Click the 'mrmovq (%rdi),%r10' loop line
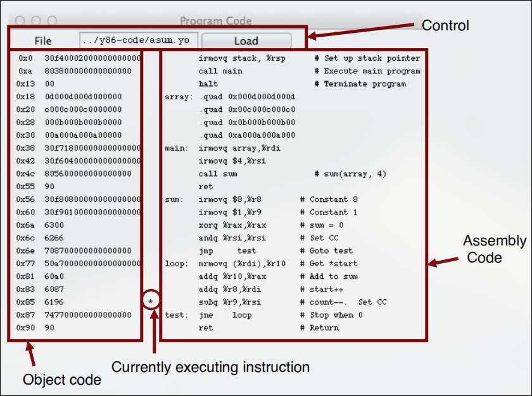The width and height of the screenshot is (532, 396). pyautogui.click(x=242, y=264)
